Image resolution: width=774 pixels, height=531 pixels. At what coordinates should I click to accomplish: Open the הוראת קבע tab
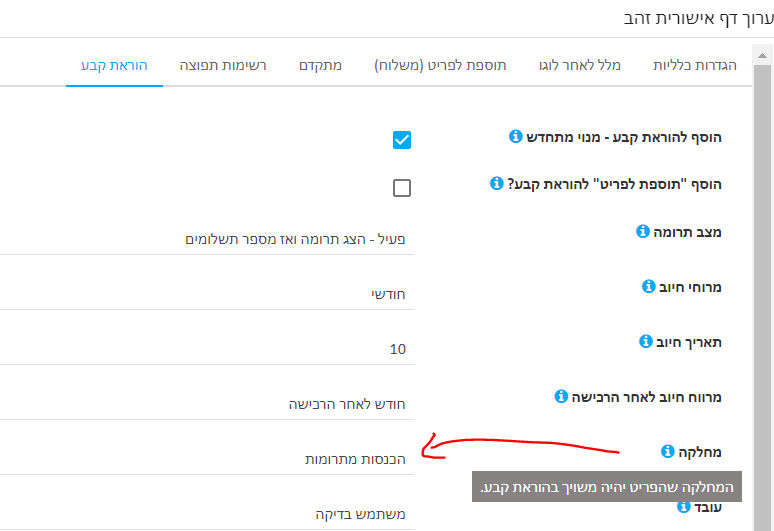(114, 66)
